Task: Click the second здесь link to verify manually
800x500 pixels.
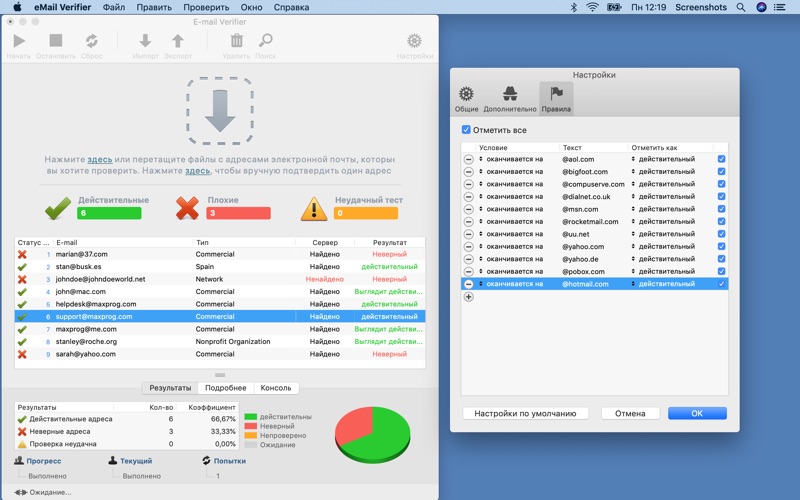Action: pos(197,170)
